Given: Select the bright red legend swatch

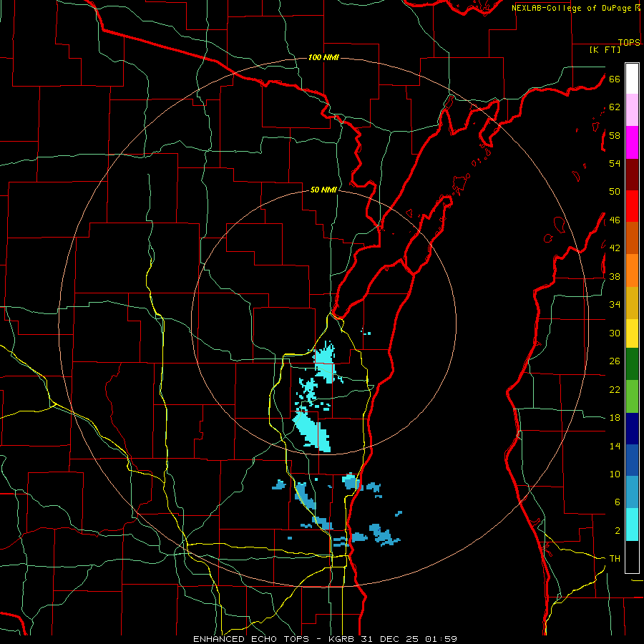Looking at the screenshot, I should coord(632,206).
